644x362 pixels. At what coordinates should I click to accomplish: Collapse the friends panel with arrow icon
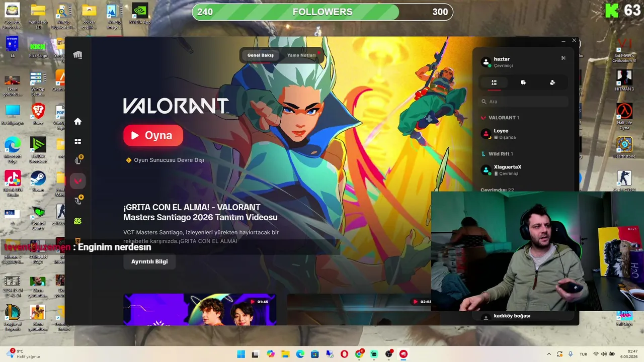click(x=563, y=58)
